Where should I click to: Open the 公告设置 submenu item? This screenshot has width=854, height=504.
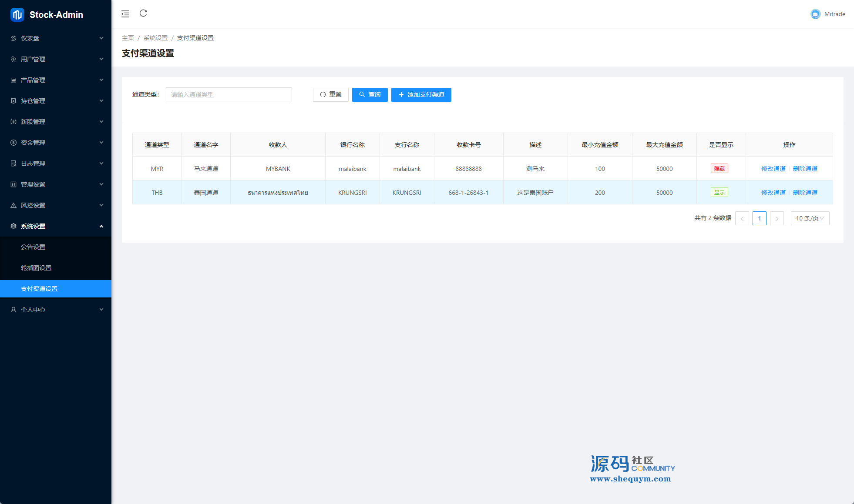34,247
